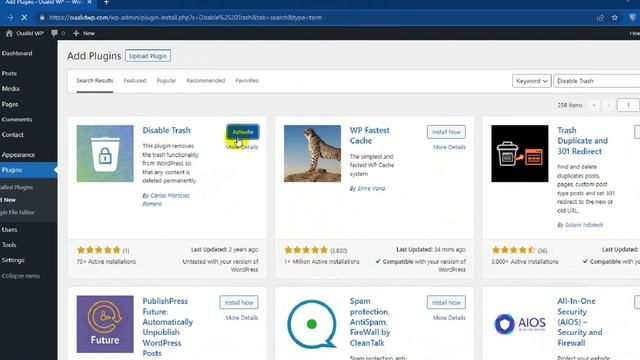Open the Oualid WP site home icon

(9, 33)
